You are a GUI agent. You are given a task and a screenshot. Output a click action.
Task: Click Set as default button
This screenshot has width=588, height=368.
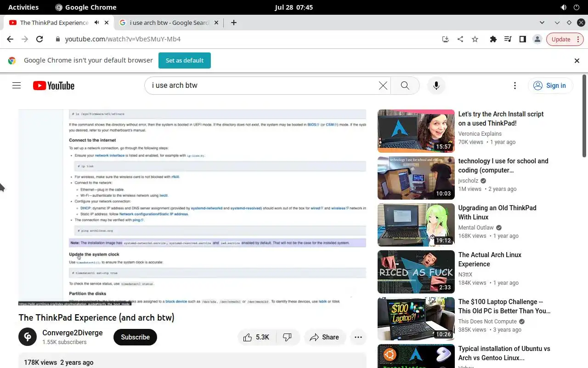185,60
